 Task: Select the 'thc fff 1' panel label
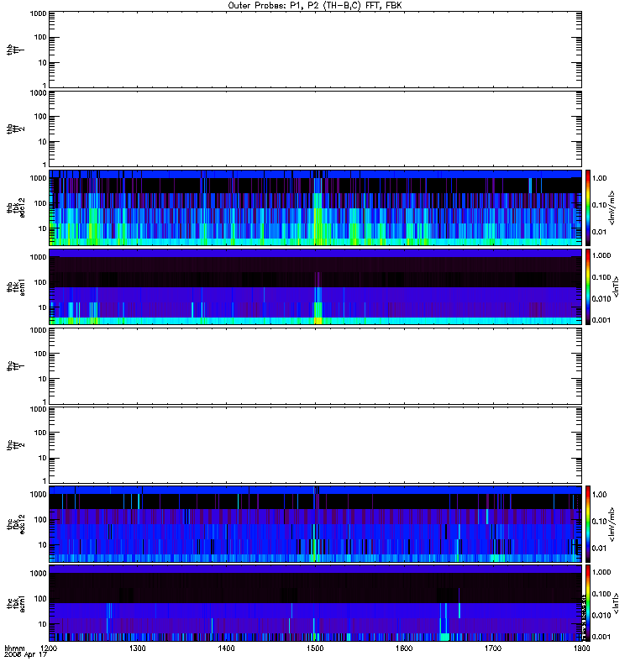(15, 366)
